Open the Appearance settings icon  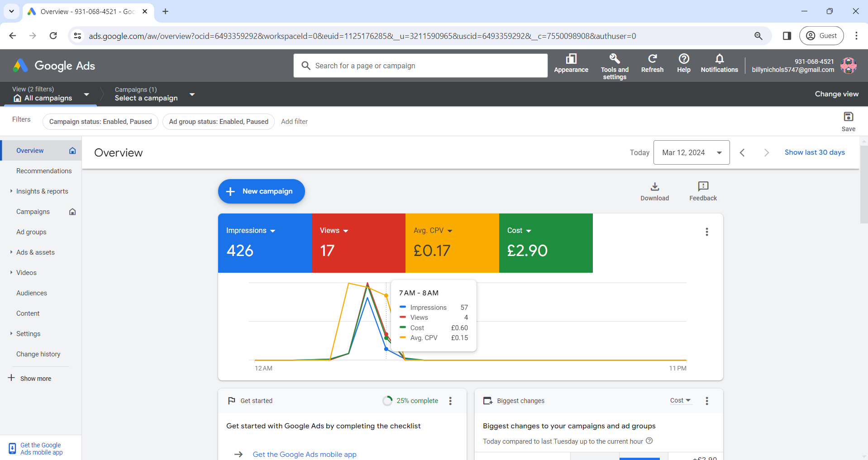pos(571,63)
